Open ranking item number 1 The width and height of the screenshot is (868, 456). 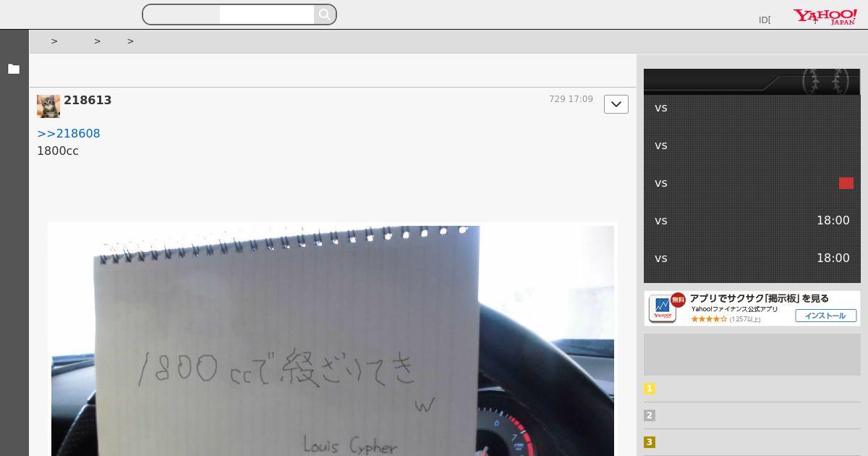(x=752, y=389)
